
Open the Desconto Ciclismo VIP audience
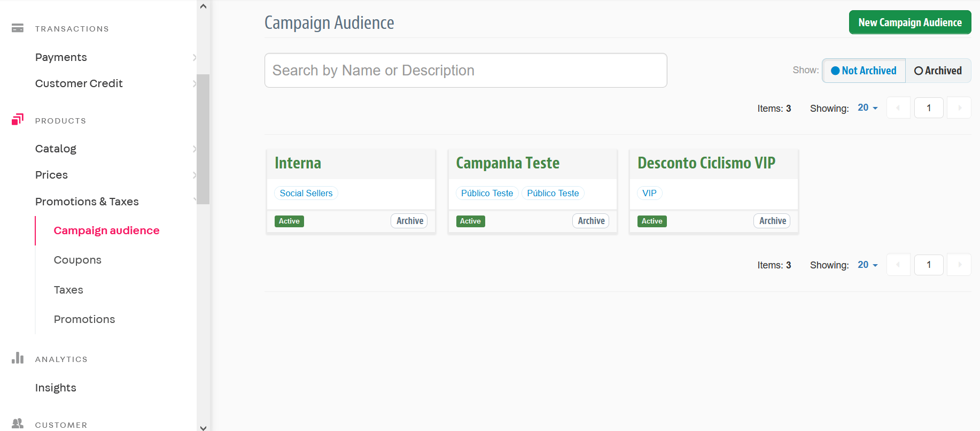coord(706,163)
